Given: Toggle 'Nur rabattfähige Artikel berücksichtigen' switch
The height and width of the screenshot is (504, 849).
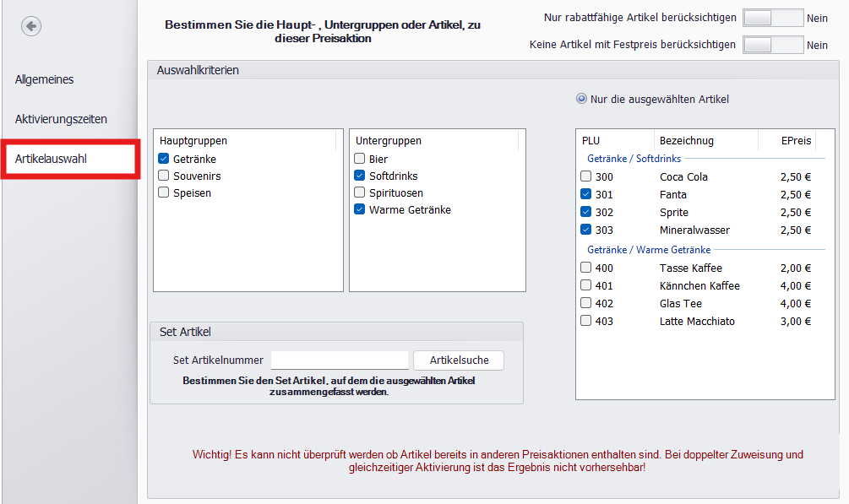Looking at the screenshot, I should pos(773,18).
